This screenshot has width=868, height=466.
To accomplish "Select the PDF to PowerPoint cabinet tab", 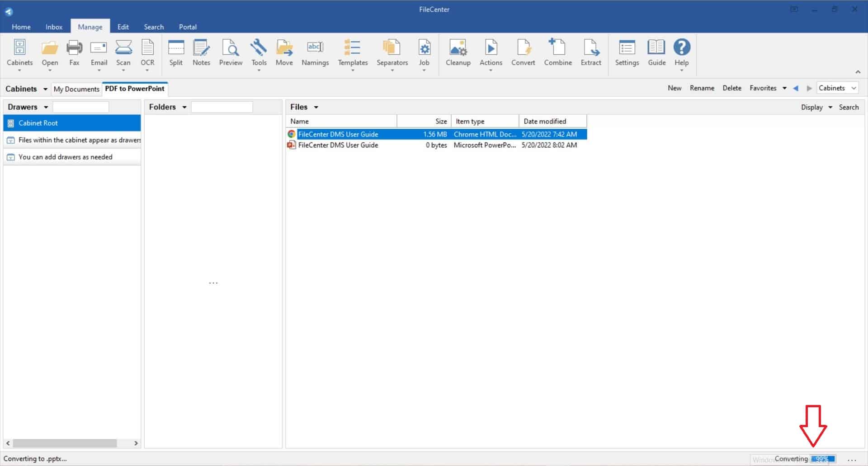I will (135, 89).
